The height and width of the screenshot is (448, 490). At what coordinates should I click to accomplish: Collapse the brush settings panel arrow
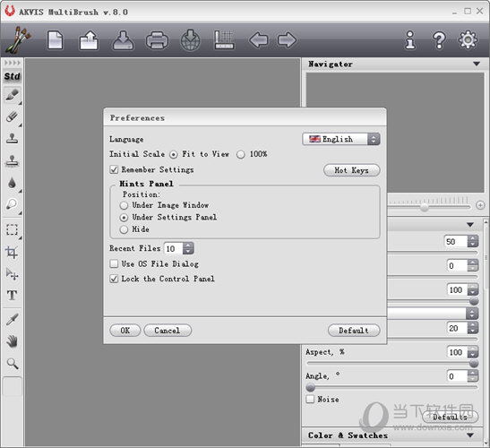[470, 225]
